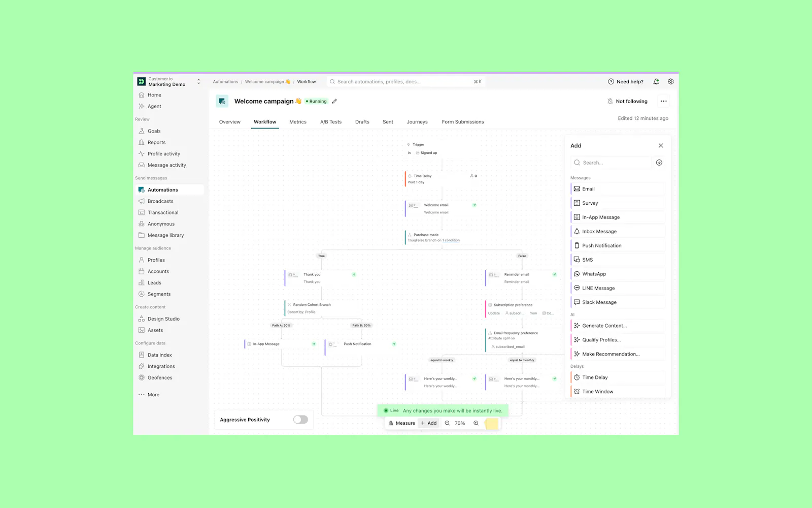Click the Message activity envelope icon
The height and width of the screenshot is (508, 812).
pyautogui.click(x=142, y=165)
